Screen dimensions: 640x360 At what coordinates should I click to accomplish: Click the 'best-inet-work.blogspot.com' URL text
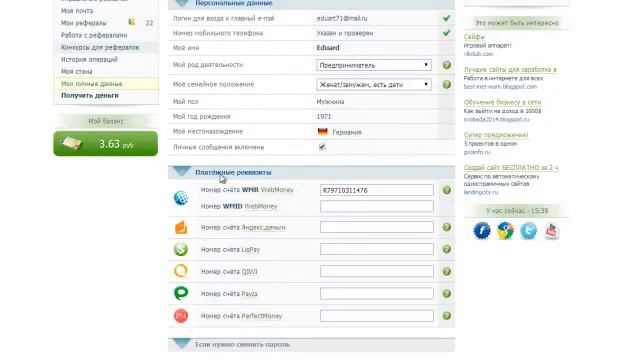(x=500, y=87)
